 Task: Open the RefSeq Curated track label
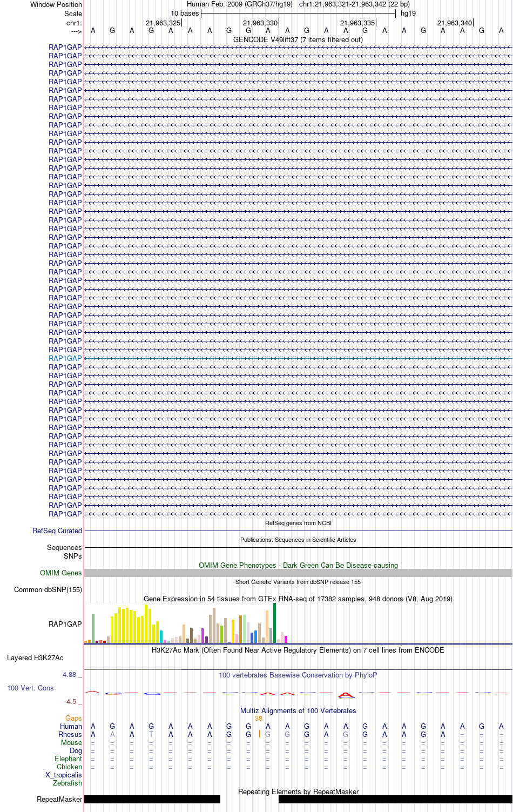tap(57, 531)
